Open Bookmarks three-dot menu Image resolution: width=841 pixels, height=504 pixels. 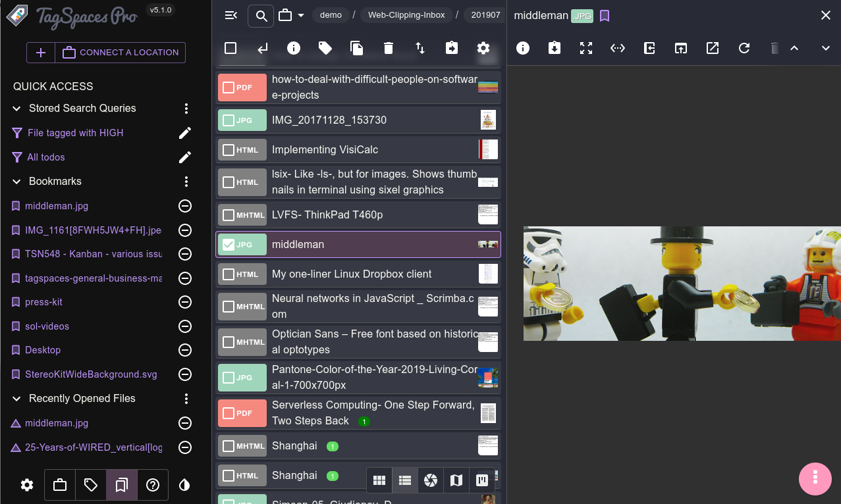point(186,182)
